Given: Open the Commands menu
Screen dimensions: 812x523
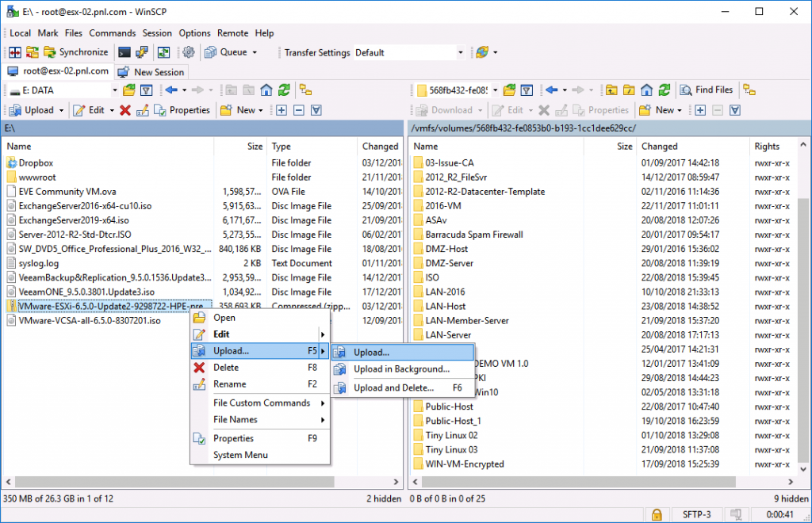Looking at the screenshot, I should [112, 33].
